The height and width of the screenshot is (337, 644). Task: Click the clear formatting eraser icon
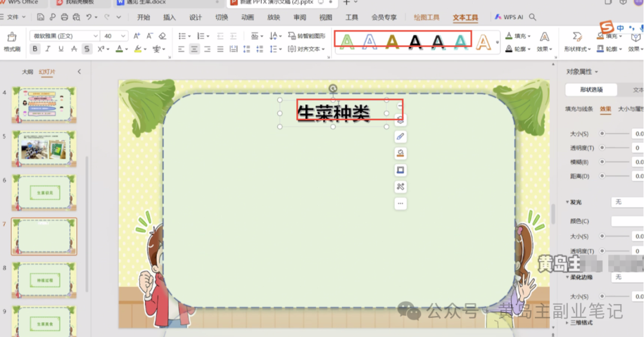point(162,36)
